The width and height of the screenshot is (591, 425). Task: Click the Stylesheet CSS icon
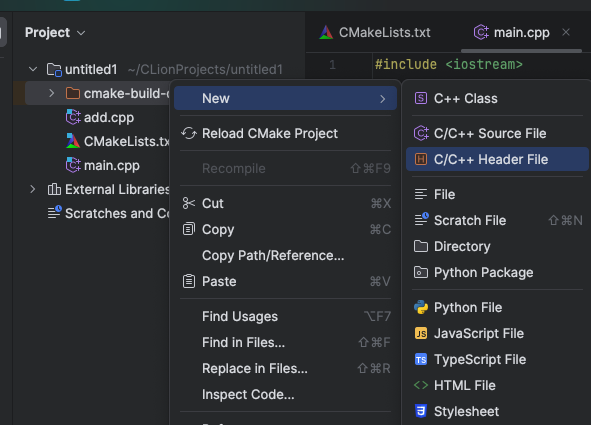[421, 411]
